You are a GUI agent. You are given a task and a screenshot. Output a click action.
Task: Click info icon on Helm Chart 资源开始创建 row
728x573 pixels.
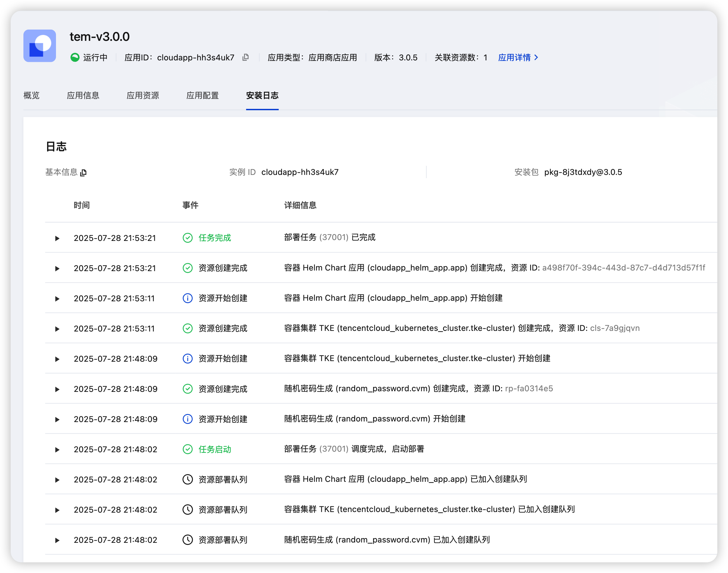(x=187, y=298)
